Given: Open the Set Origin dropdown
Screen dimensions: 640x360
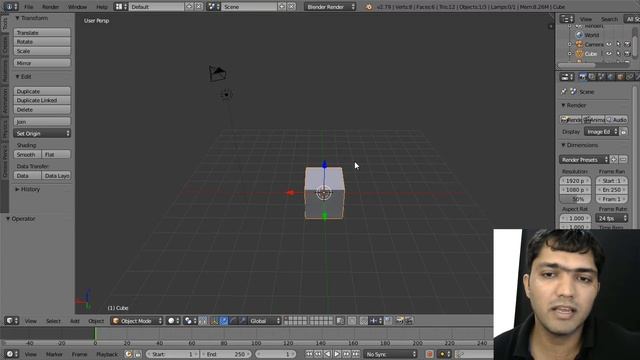Looking at the screenshot, I should [x=42, y=133].
